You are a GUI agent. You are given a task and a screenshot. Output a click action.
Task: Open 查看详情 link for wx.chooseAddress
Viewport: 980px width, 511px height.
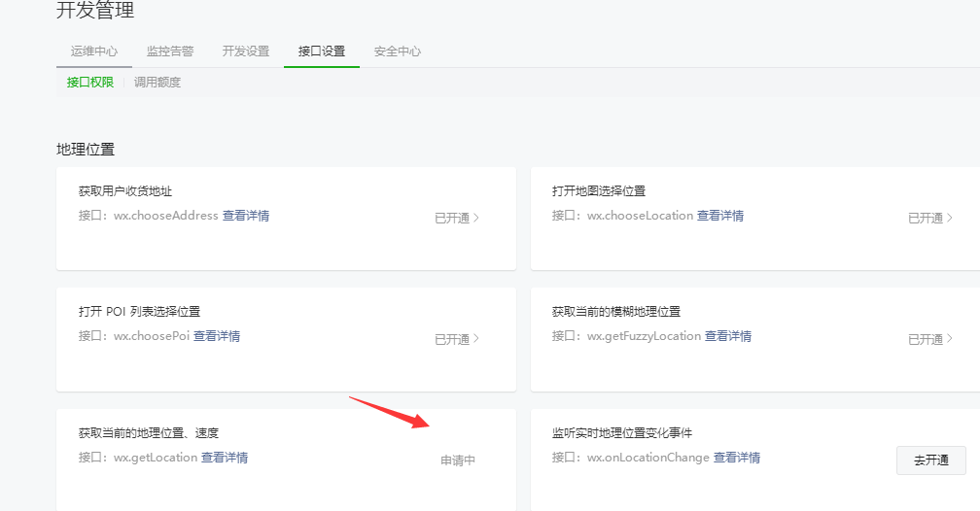pyautogui.click(x=246, y=216)
